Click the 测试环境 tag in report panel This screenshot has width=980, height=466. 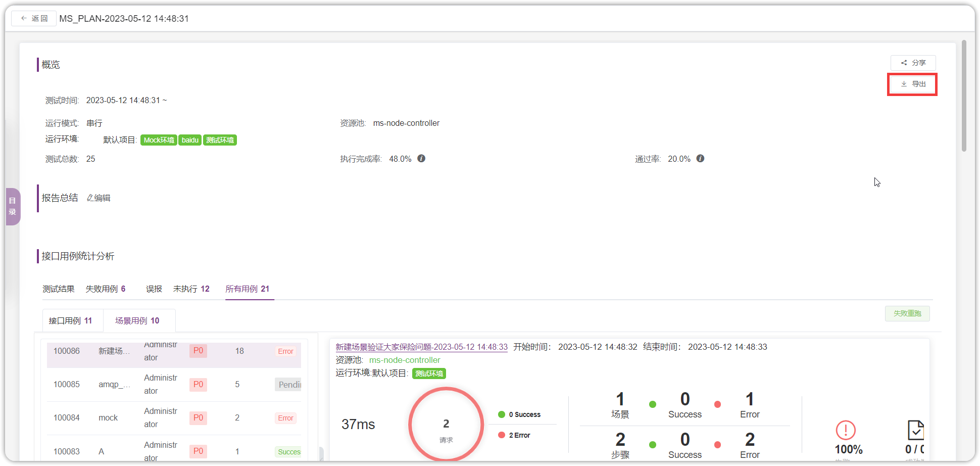pos(429,374)
